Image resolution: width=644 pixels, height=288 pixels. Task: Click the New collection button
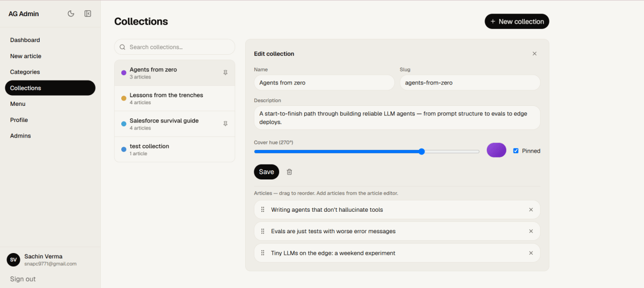517,21
